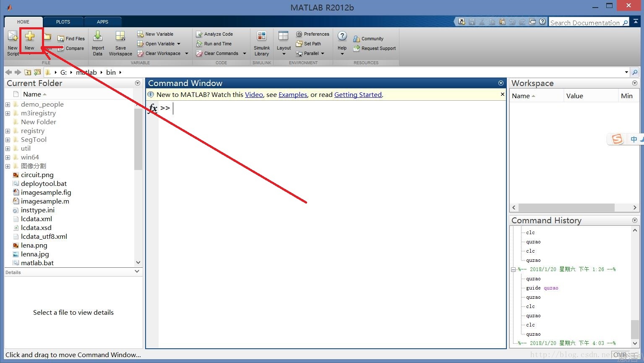
Task: Open Command History actions menu
Action: tap(635, 220)
